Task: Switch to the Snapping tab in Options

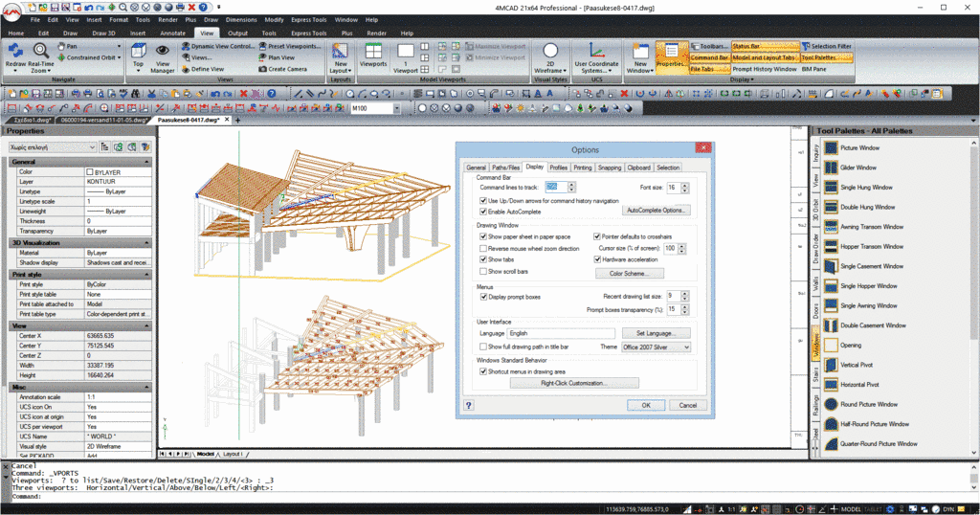Action: pyautogui.click(x=610, y=168)
